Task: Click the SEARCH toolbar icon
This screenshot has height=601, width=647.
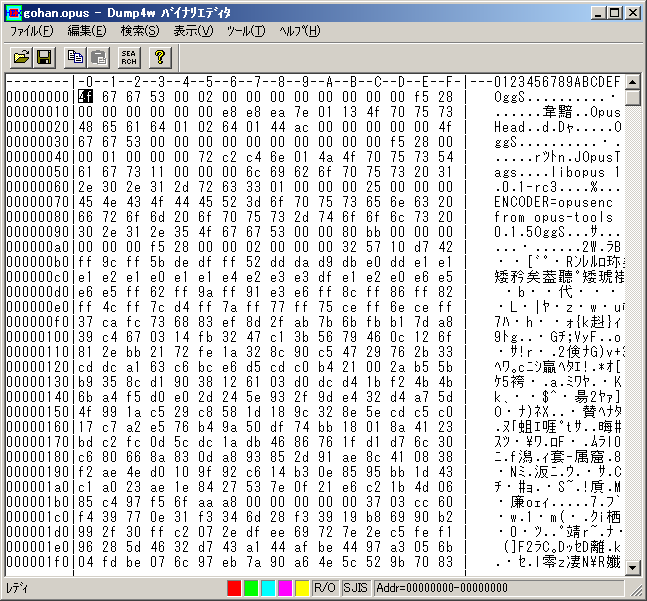Action: point(129,57)
